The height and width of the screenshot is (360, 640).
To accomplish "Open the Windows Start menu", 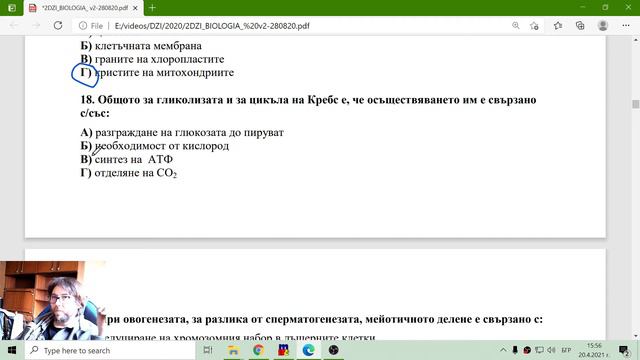I will coord(12,350).
